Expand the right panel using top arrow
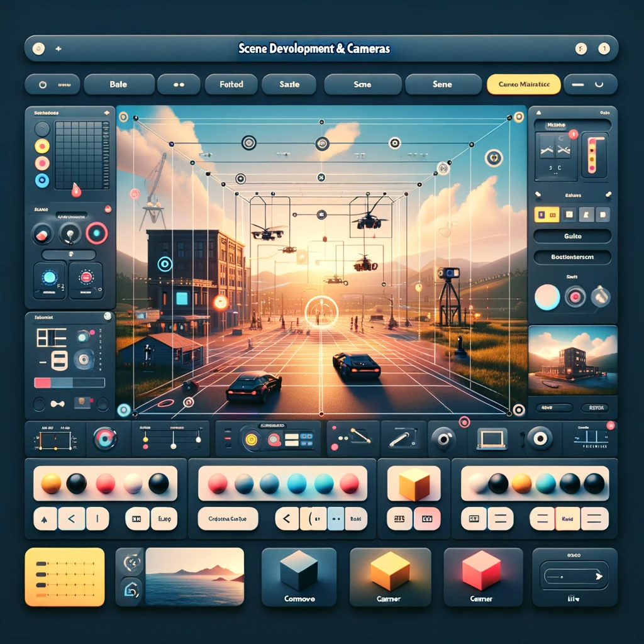 pos(538,112)
